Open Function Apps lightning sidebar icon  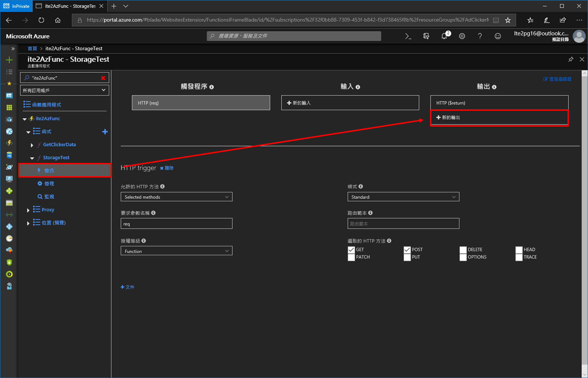9,143
